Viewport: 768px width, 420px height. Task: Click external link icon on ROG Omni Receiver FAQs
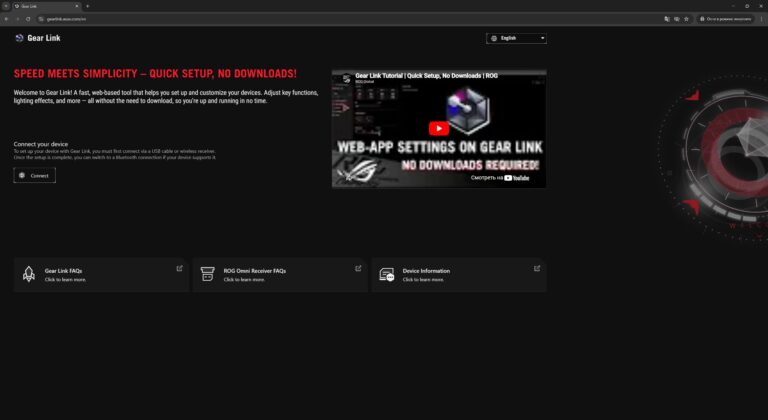pyautogui.click(x=358, y=268)
